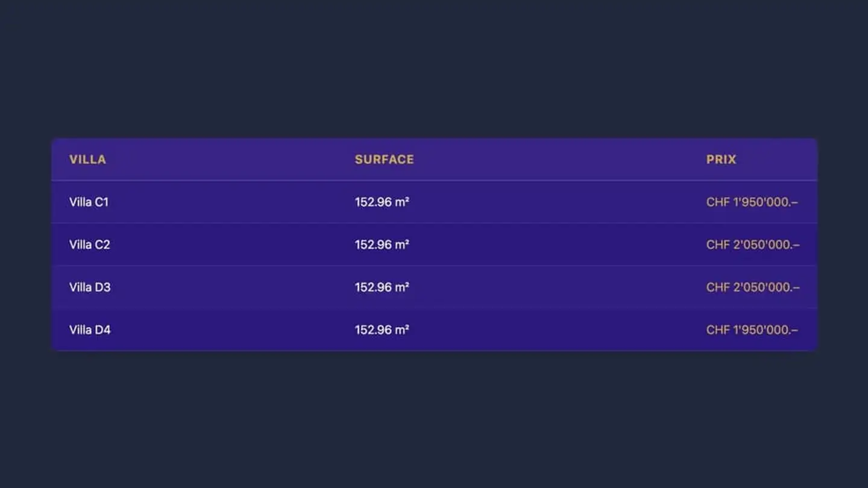Click the PRIX column header
Viewport: 868px width, 488px height.
(721, 160)
